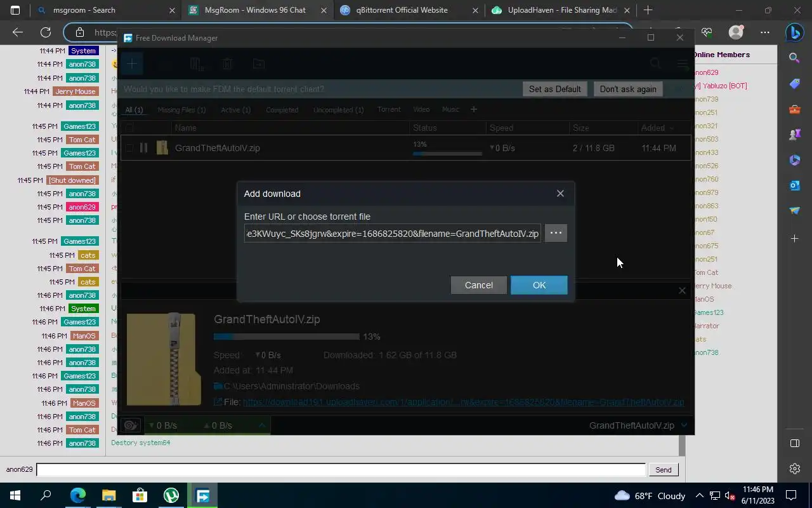Sort by the Added column arrow

point(672,128)
